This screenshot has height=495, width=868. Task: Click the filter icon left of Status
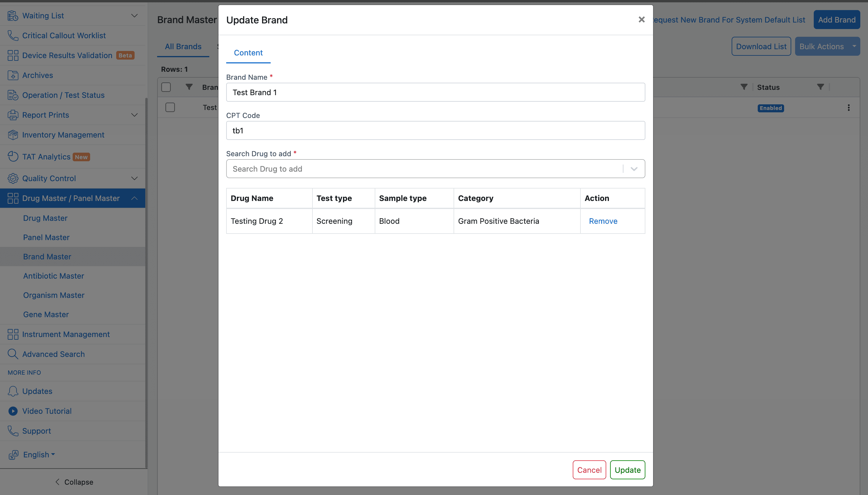[x=744, y=87]
